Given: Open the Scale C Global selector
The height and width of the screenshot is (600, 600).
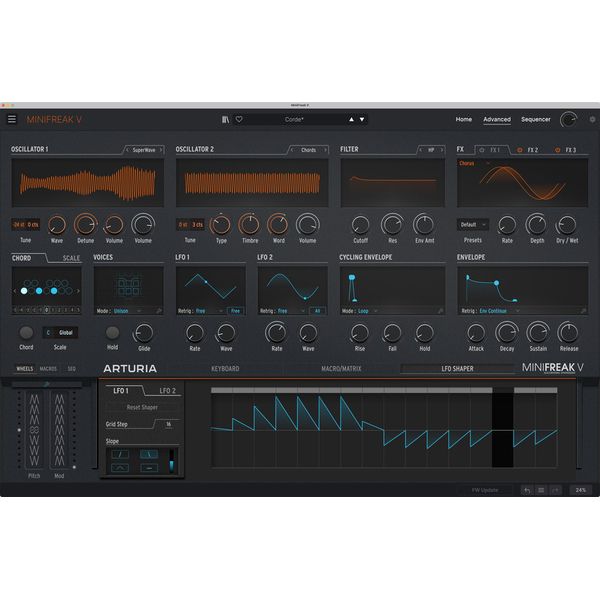Looking at the screenshot, I should [x=60, y=333].
